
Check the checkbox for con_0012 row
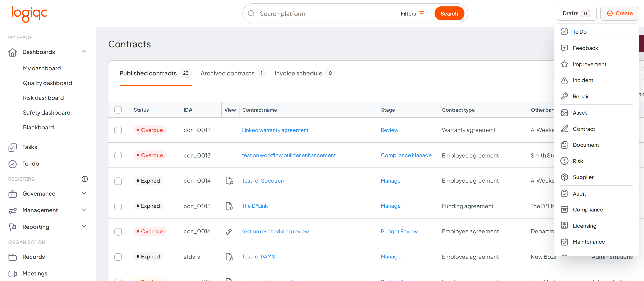point(118,130)
